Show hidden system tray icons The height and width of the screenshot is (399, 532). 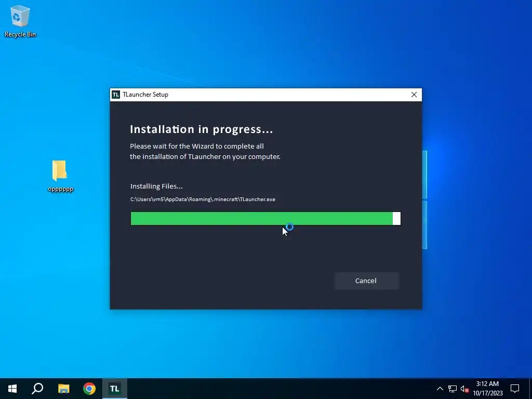click(x=440, y=389)
